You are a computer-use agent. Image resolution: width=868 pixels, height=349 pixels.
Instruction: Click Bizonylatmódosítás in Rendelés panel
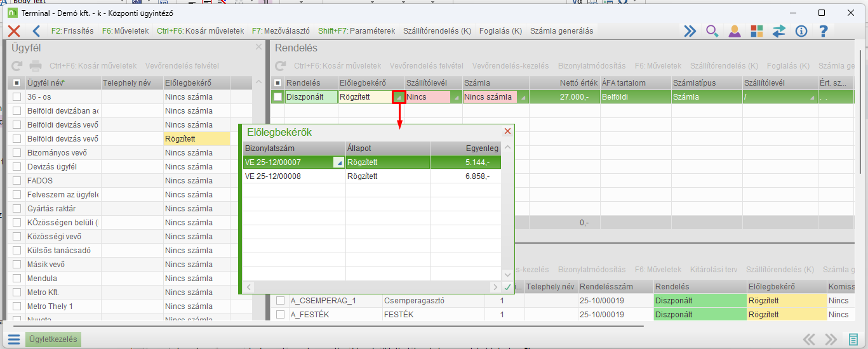(x=592, y=66)
